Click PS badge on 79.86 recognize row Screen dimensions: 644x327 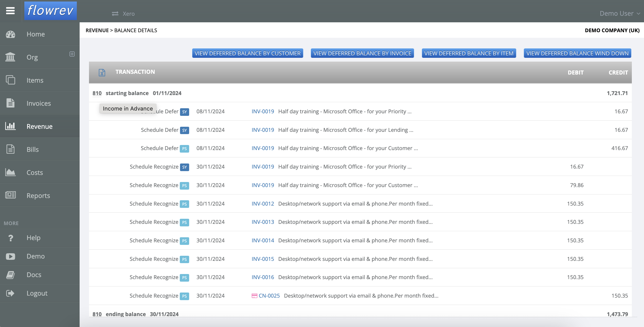(x=184, y=186)
